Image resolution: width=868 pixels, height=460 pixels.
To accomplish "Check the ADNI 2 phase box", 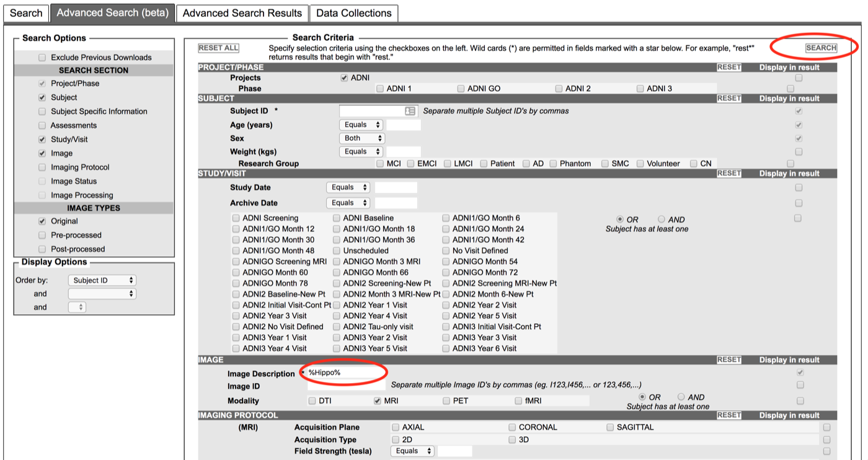I will (x=559, y=89).
